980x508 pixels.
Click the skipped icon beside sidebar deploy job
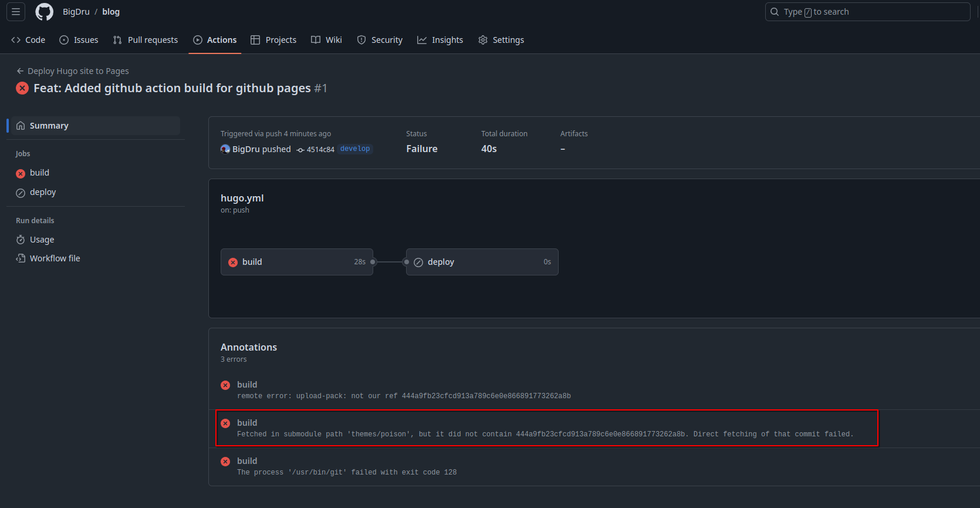click(x=21, y=193)
